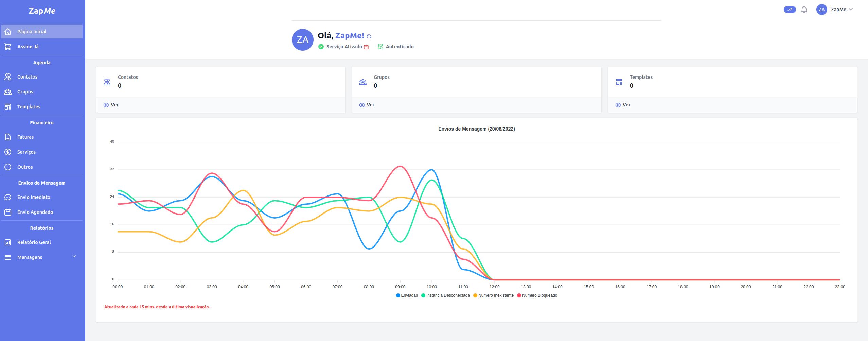The height and width of the screenshot is (341, 868).
Task: Click the Serviços dollar icon
Action: pos(8,152)
